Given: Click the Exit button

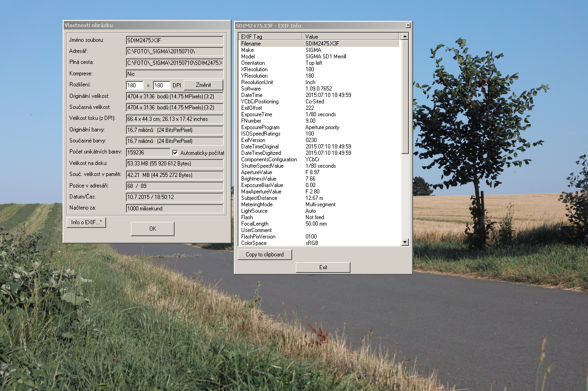Looking at the screenshot, I should (323, 267).
